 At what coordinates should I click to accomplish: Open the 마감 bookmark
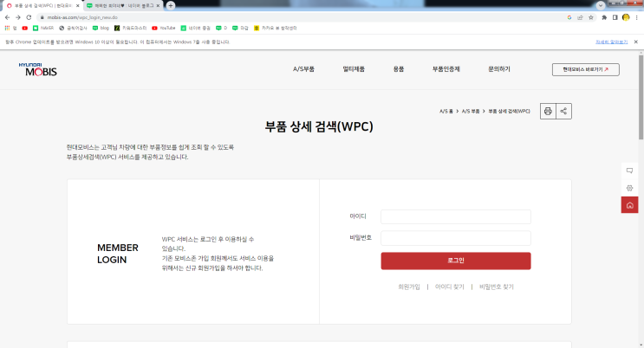pyautogui.click(x=240, y=29)
